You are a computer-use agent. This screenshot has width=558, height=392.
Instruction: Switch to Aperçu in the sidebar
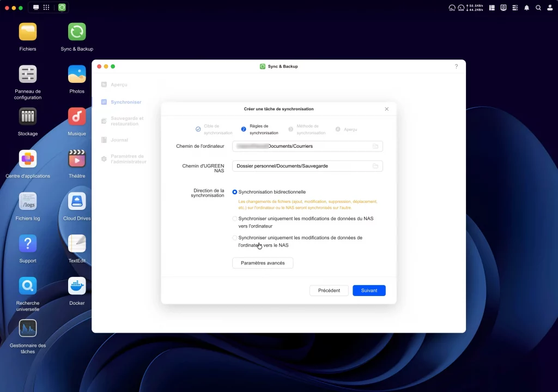point(118,85)
